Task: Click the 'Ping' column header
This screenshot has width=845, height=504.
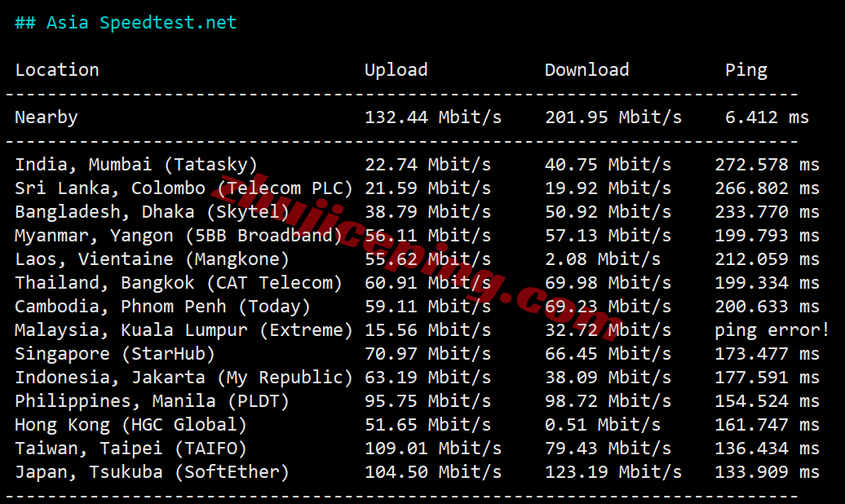Action: coord(745,70)
